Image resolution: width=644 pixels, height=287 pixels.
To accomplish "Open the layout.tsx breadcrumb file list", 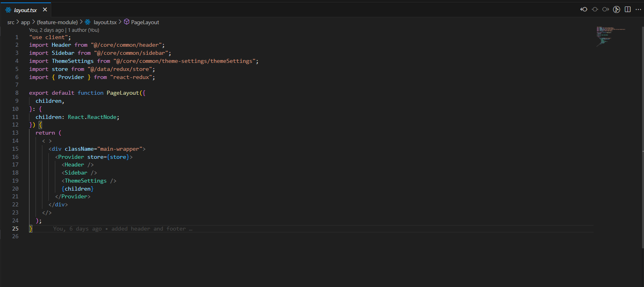I will point(105,22).
